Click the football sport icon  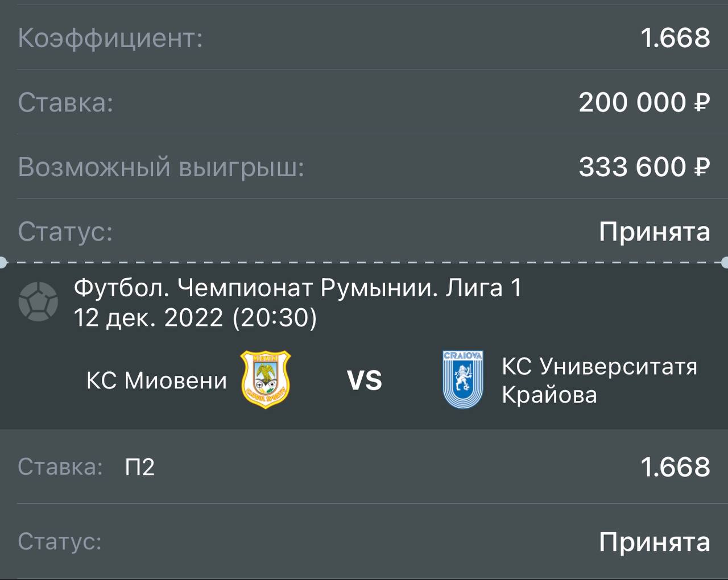click(x=38, y=302)
